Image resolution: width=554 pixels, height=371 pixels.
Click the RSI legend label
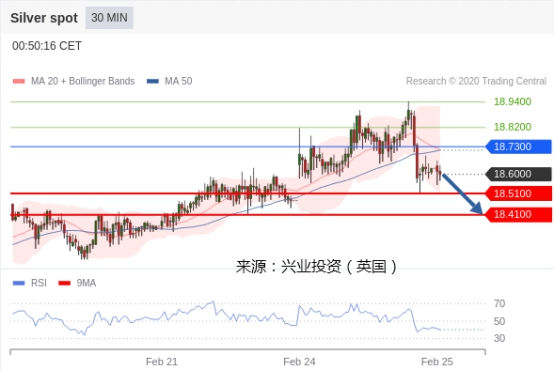click(x=39, y=283)
